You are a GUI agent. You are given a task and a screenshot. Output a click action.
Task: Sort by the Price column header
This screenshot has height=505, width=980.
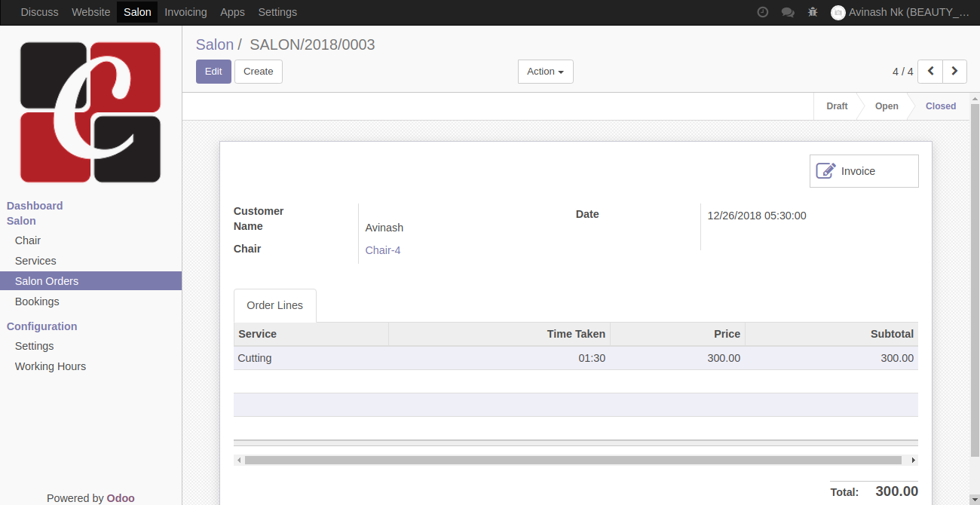click(678, 334)
